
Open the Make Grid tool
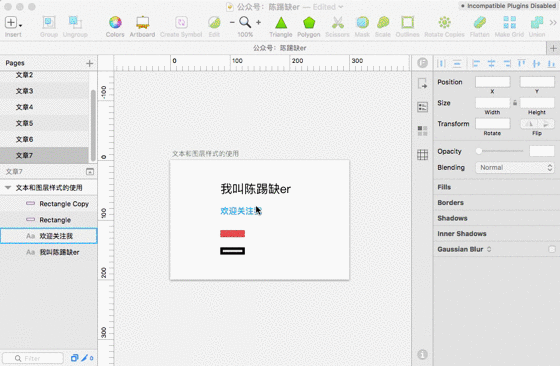point(509,23)
